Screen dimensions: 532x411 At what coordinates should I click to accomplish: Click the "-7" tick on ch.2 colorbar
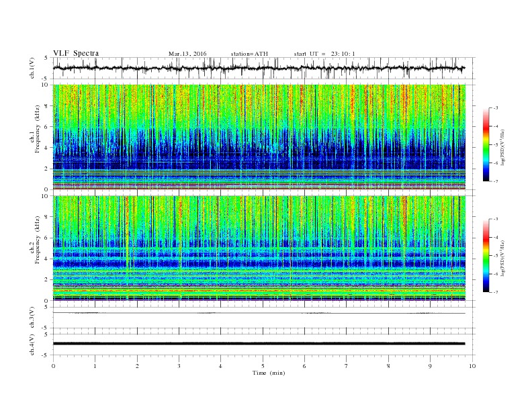496,292
